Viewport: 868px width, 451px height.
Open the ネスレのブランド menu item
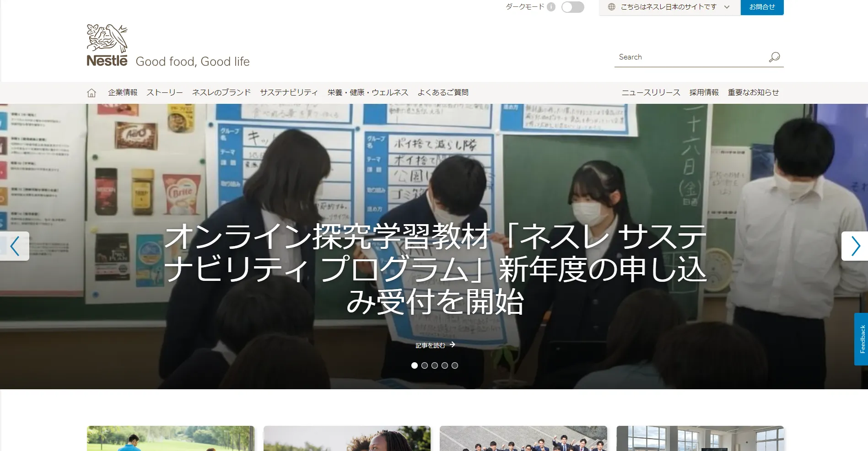(x=221, y=92)
